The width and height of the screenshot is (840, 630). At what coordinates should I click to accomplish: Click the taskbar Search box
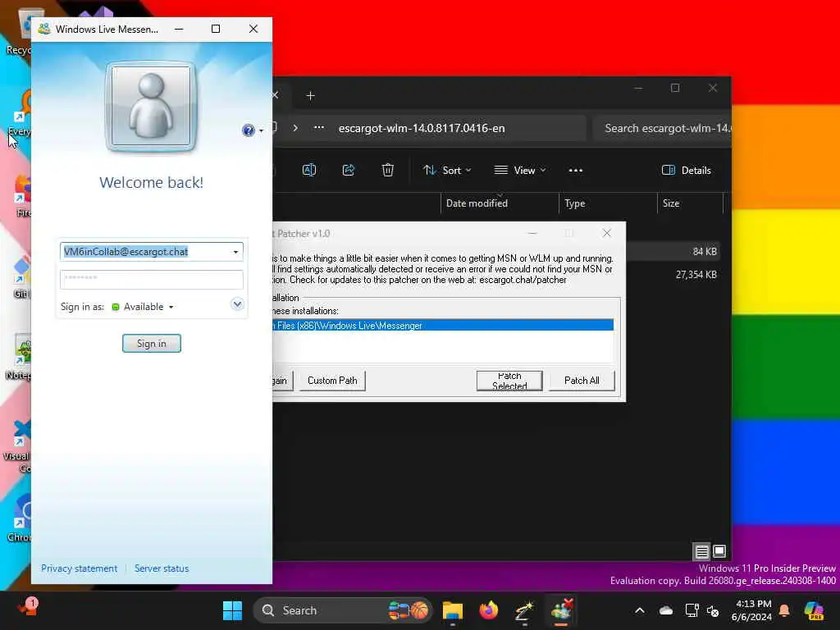(343, 610)
